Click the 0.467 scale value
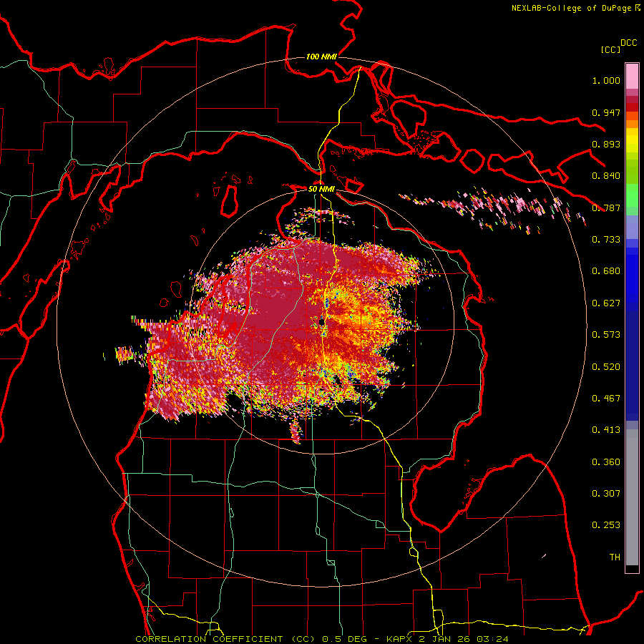644x644 pixels. pos(606,399)
